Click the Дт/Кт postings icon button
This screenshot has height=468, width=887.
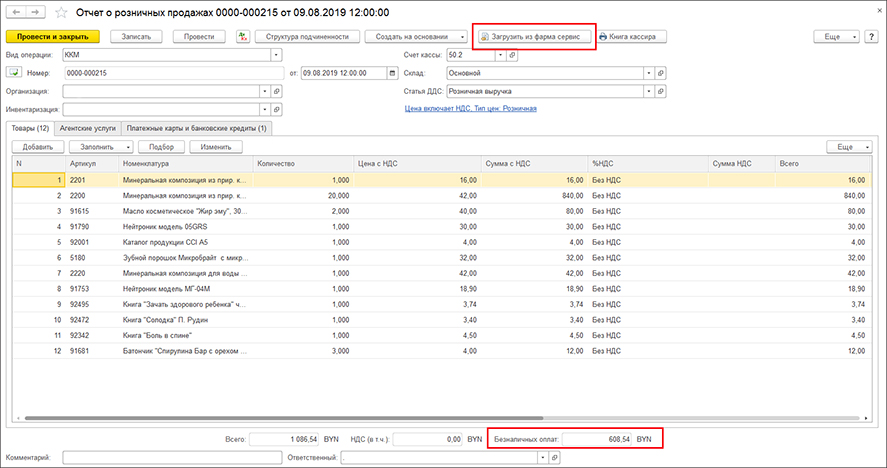click(x=243, y=36)
